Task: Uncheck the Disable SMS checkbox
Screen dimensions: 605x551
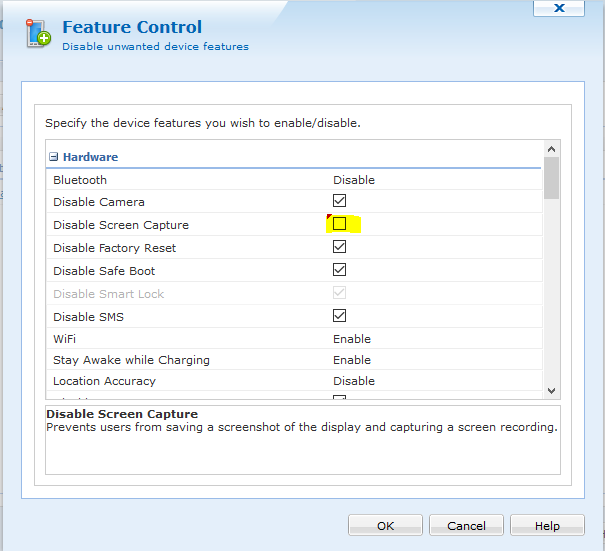Action: click(x=339, y=316)
